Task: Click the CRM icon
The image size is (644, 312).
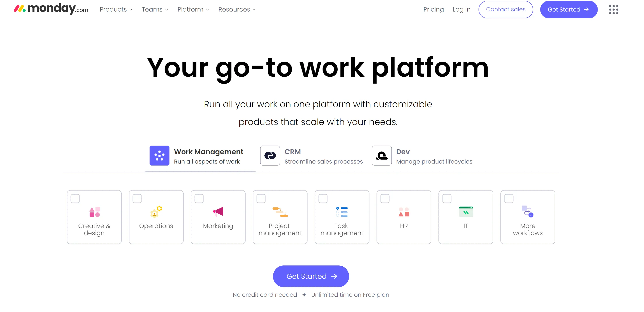Action: coord(270,156)
